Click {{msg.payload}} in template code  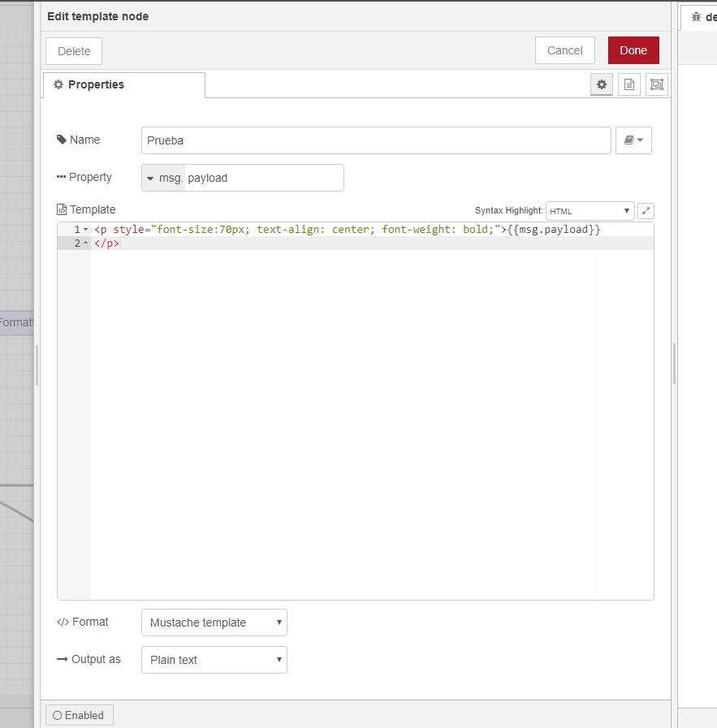554,230
